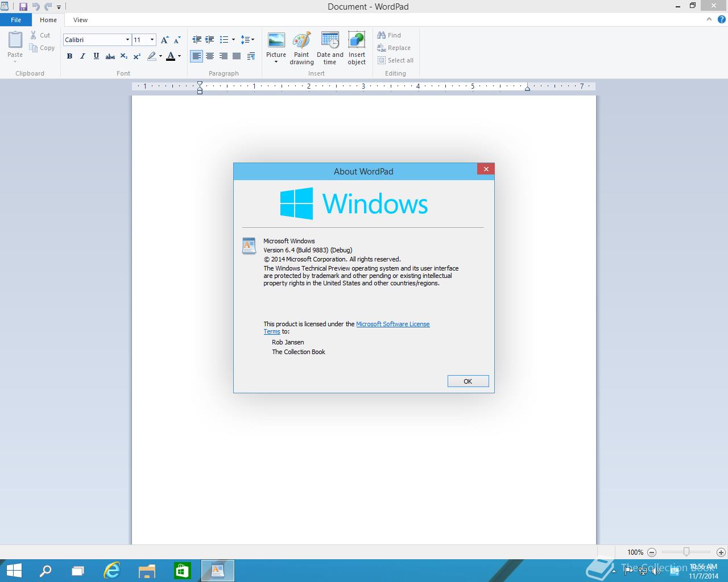Toggle Superscript formatting
The width and height of the screenshot is (728, 582).
tap(137, 56)
